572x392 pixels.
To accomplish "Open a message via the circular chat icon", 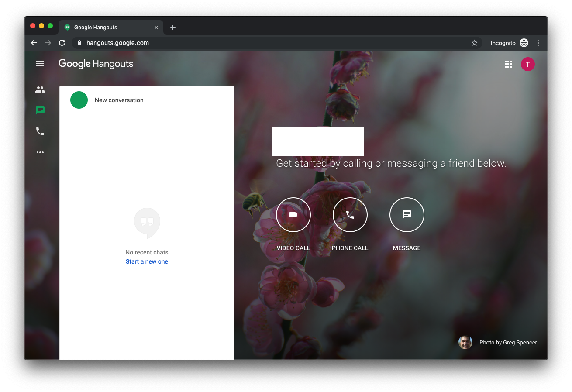I will tap(407, 215).
